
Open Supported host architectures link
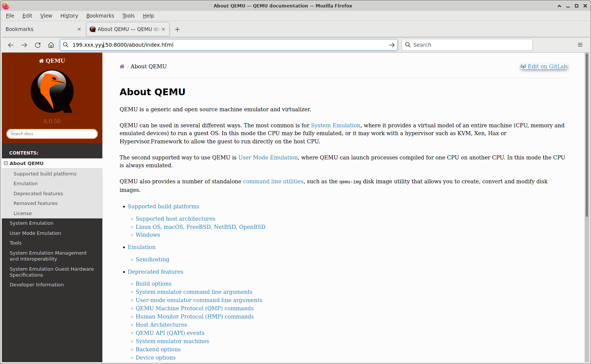pyautogui.click(x=175, y=219)
